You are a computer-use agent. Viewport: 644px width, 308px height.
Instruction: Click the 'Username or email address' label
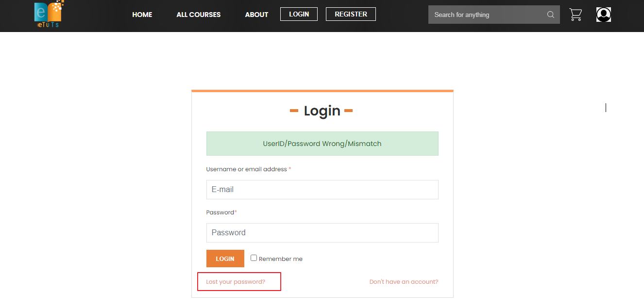point(247,169)
